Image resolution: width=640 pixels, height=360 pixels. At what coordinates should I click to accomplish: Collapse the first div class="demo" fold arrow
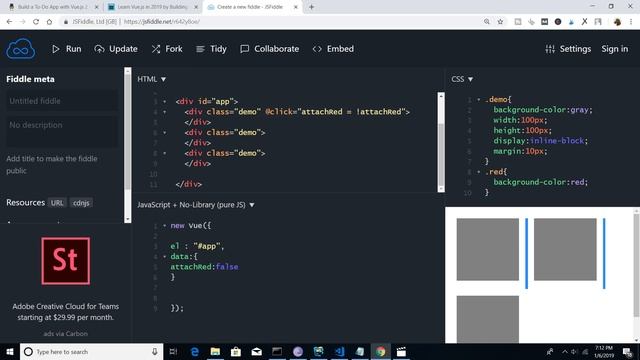(164, 112)
